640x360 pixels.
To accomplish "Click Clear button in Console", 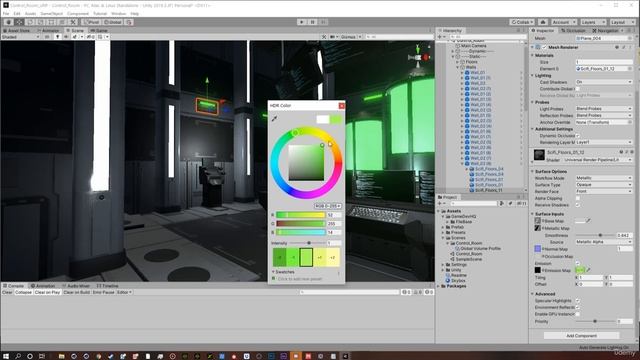I will 7,292.
